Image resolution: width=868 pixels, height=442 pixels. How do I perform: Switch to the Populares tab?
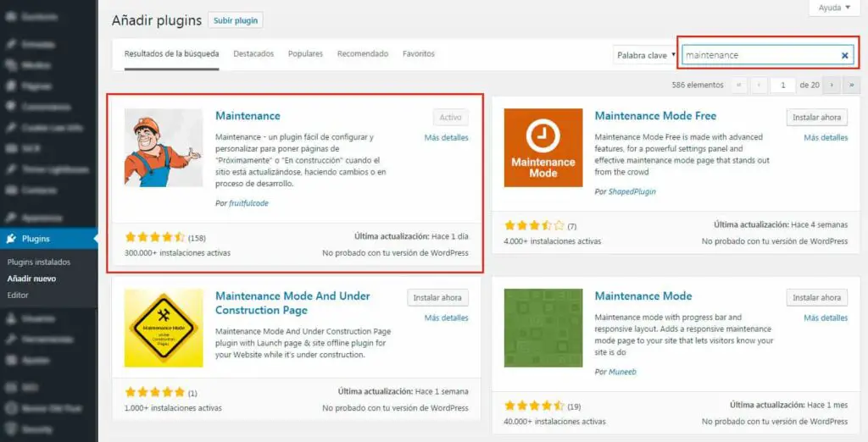tap(305, 53)
